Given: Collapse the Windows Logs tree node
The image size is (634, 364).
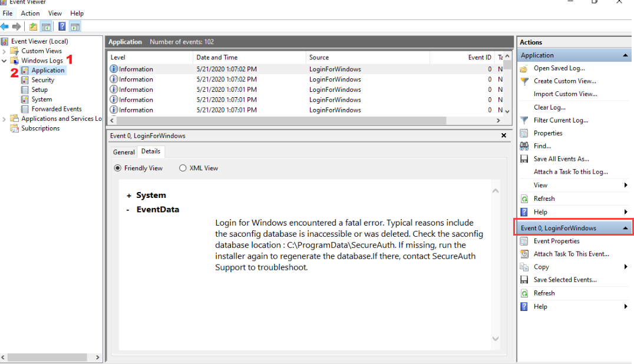Looking at the screenshot, I should point(5,61).
